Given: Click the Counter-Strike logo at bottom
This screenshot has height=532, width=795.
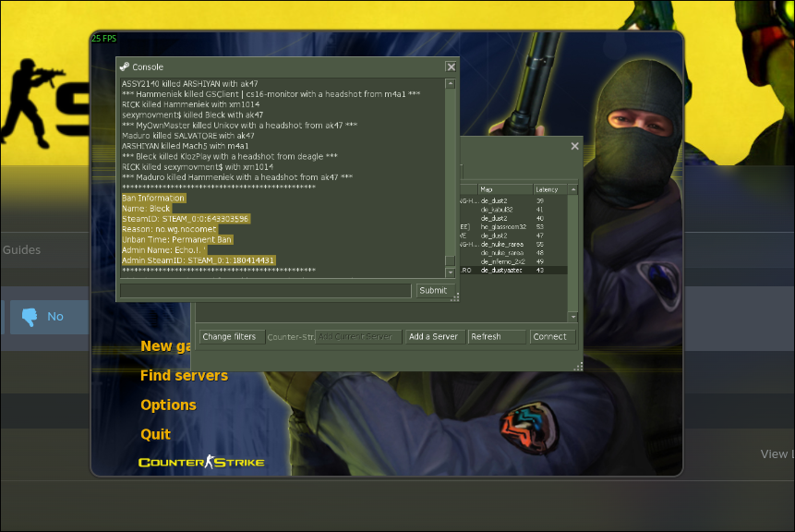Looking at the screenshot, I should tap(201, 462).
